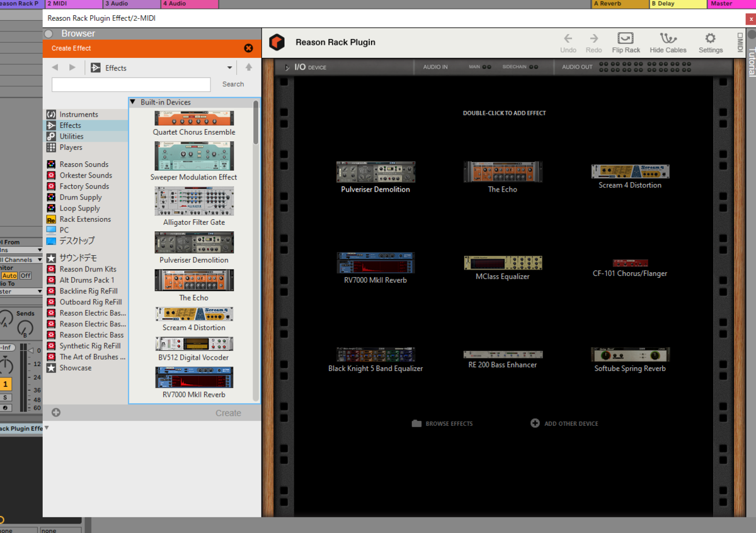Click the Reason Rack Plugin hexagon logo

pyautogui.click(x=277, y=42)
